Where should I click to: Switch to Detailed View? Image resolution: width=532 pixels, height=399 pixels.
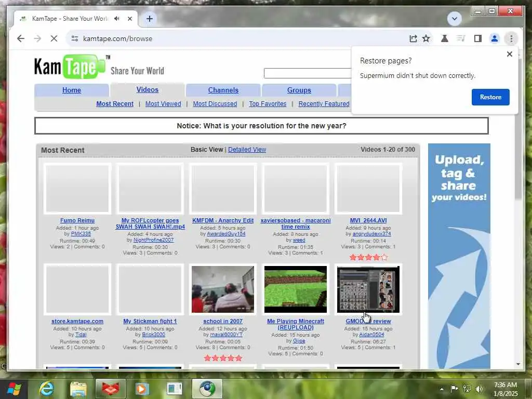coord(247,150)
